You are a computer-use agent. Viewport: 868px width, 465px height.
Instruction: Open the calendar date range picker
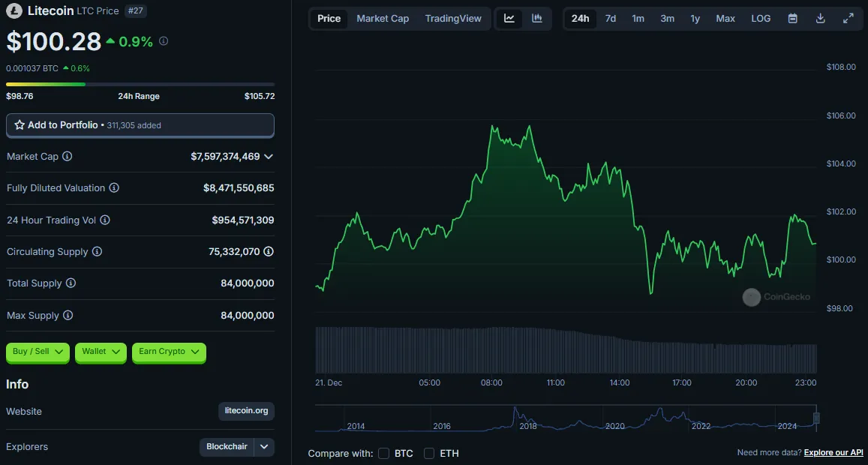793,18
